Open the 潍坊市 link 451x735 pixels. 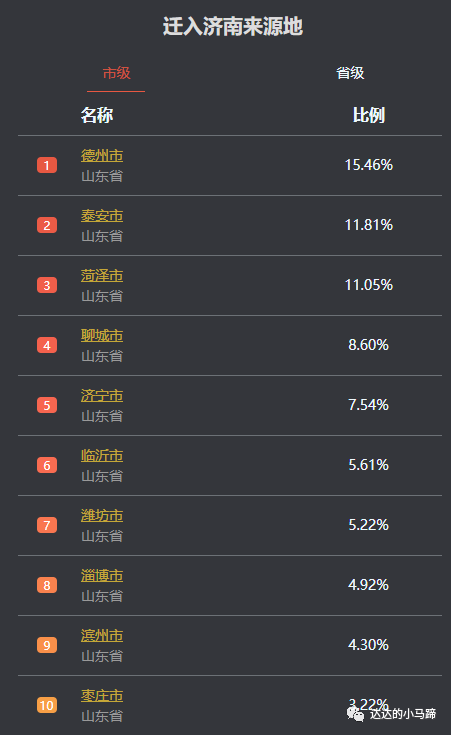pos(102,516)
